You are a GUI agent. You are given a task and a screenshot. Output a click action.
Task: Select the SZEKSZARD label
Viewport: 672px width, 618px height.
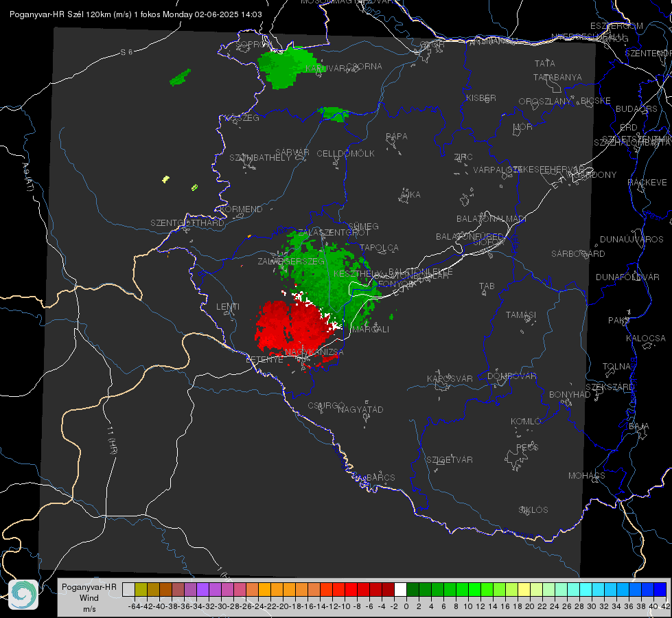[610, 387]
